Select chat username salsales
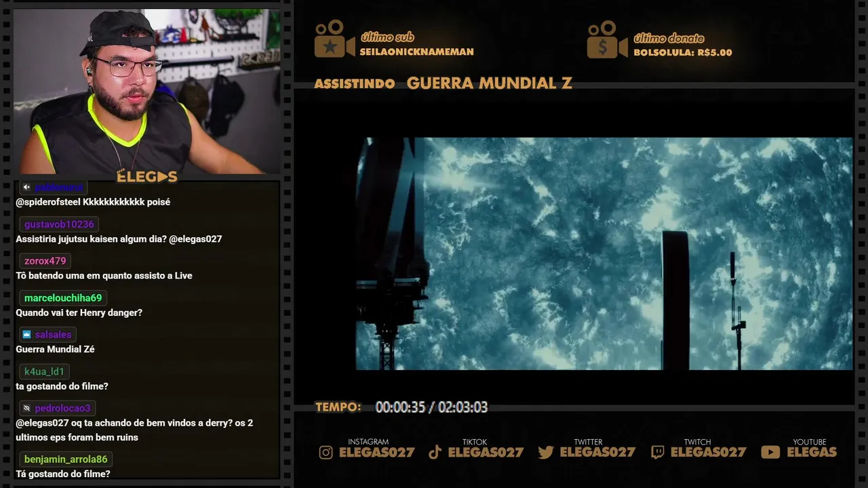The width and height of the screenshot is (868, 488). [53, 335]
